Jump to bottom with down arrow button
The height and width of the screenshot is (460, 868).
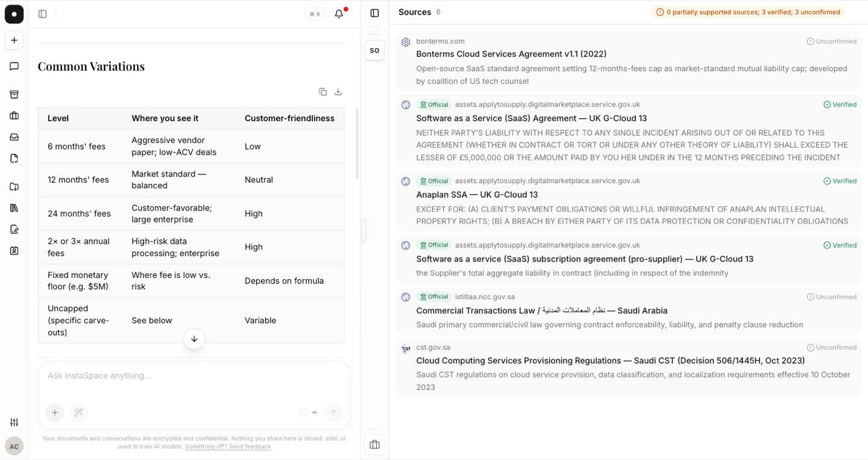click(194, 339)
